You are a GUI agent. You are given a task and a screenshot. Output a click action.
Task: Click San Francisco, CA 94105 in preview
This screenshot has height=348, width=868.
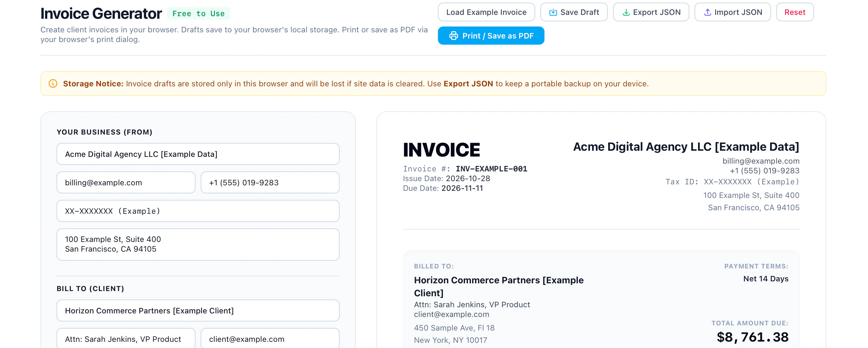click(753, 207)
